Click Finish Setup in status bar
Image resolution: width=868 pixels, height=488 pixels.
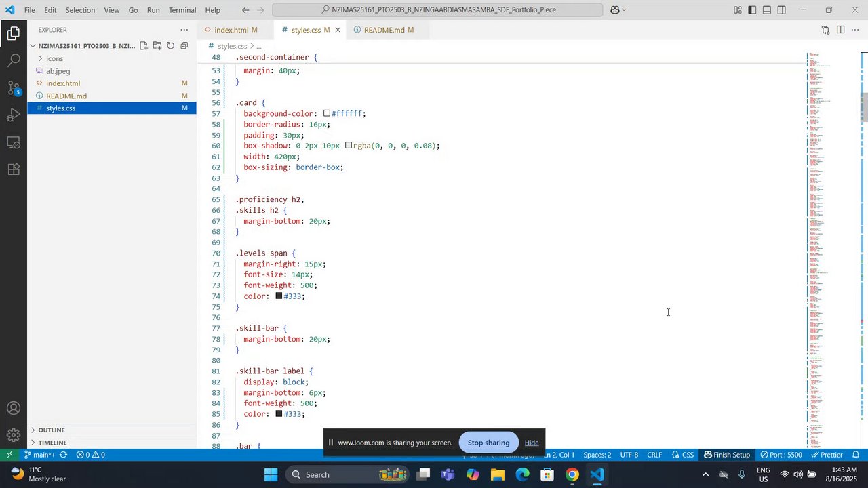pos(727,455)
